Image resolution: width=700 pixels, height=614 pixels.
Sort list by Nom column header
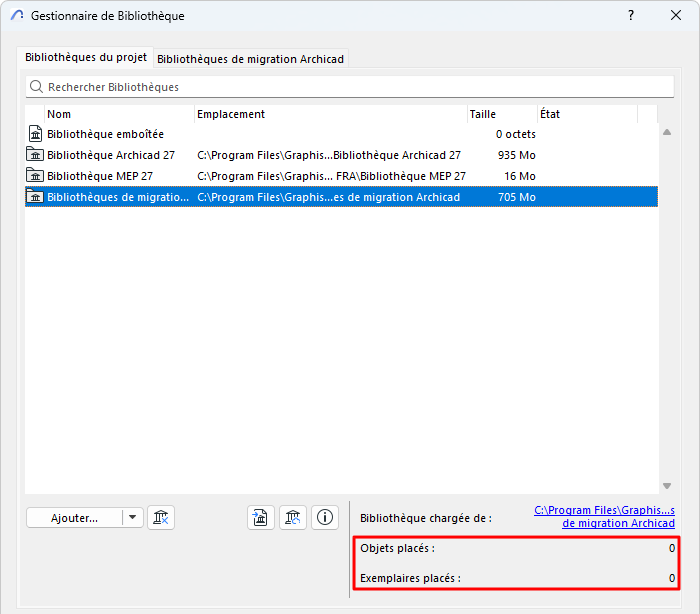[119, 114]
